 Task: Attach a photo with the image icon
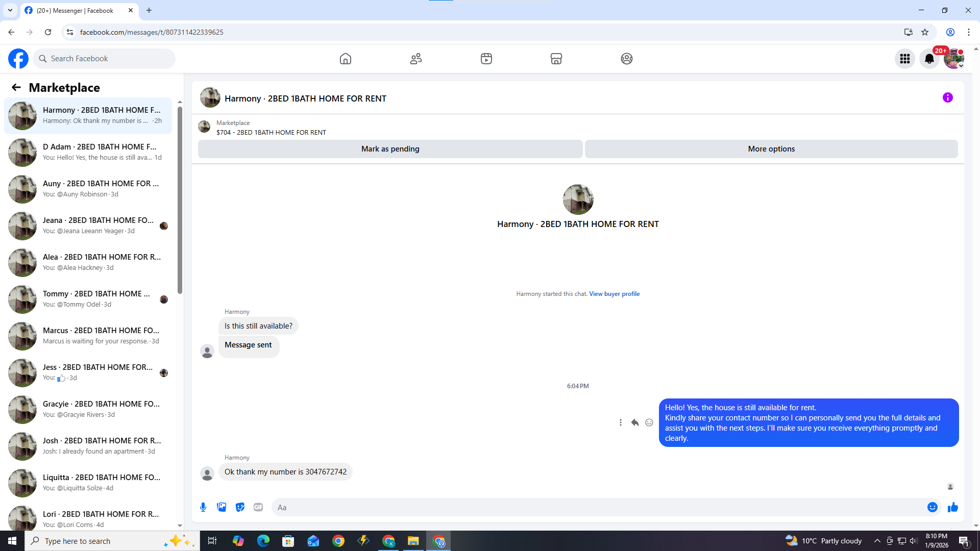(x=222, y=507)
